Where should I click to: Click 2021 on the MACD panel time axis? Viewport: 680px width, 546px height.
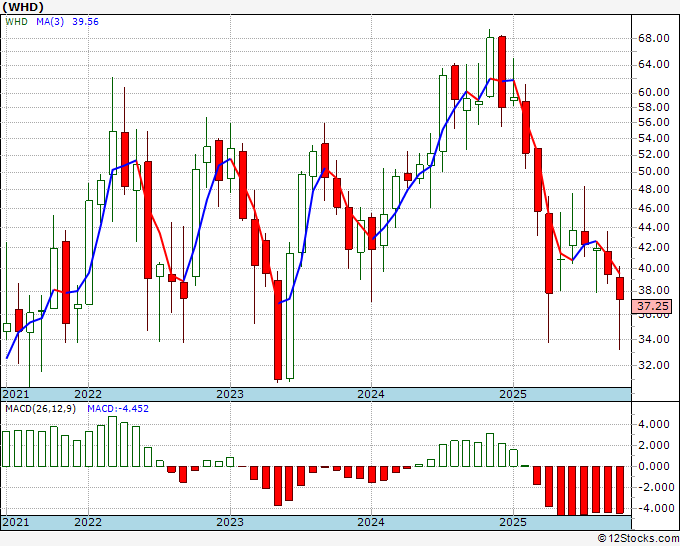[16, 522]
